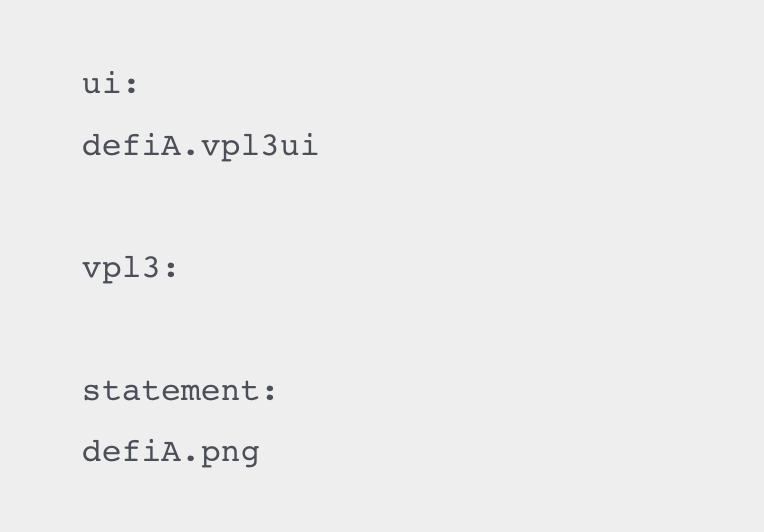Click the word "defiA" in defiA.png
This screenshot has height=532, width=764.
point(131,452)
